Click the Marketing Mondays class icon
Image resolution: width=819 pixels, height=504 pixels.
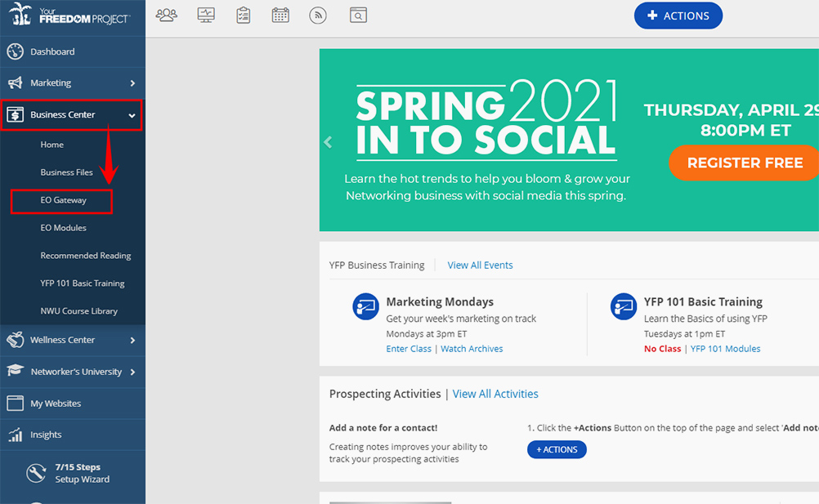tap(365, 306)
